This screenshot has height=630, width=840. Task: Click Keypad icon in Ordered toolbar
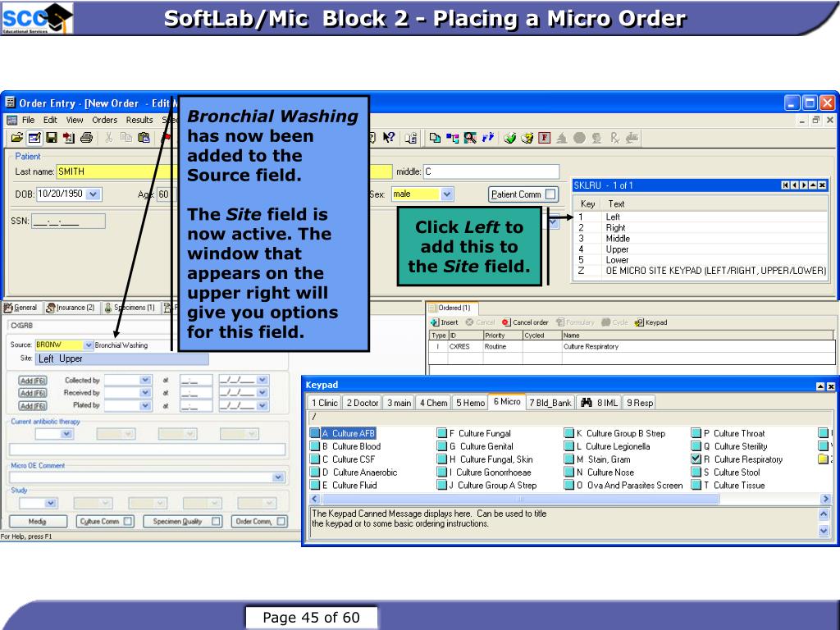pos(639,322)
